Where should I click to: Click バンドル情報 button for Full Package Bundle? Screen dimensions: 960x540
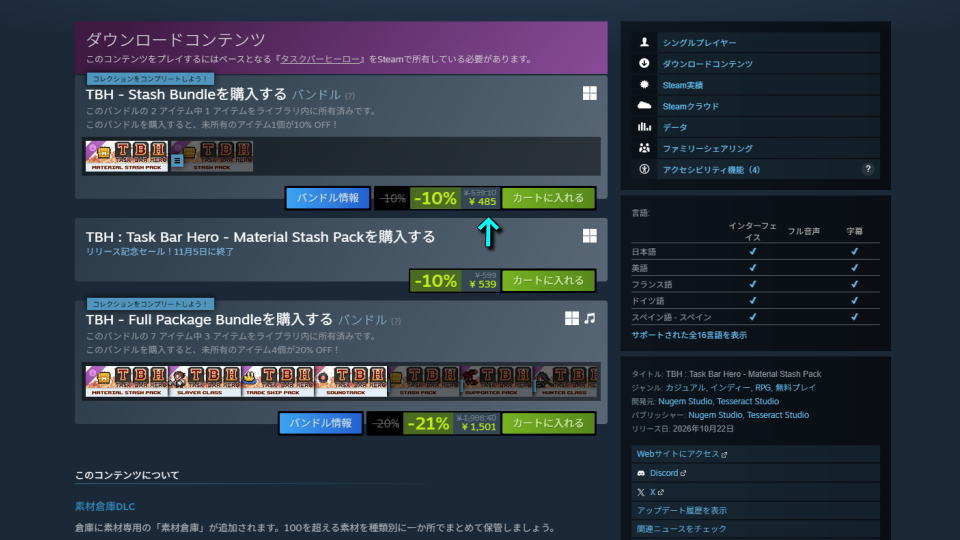321,423
